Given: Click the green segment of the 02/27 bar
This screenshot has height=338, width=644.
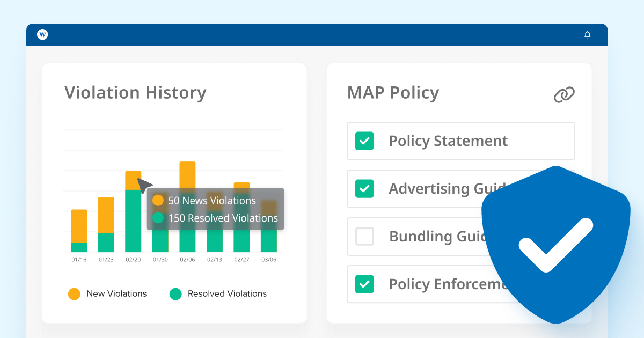Looking at the screenshot, I should (x=241, y=241).
